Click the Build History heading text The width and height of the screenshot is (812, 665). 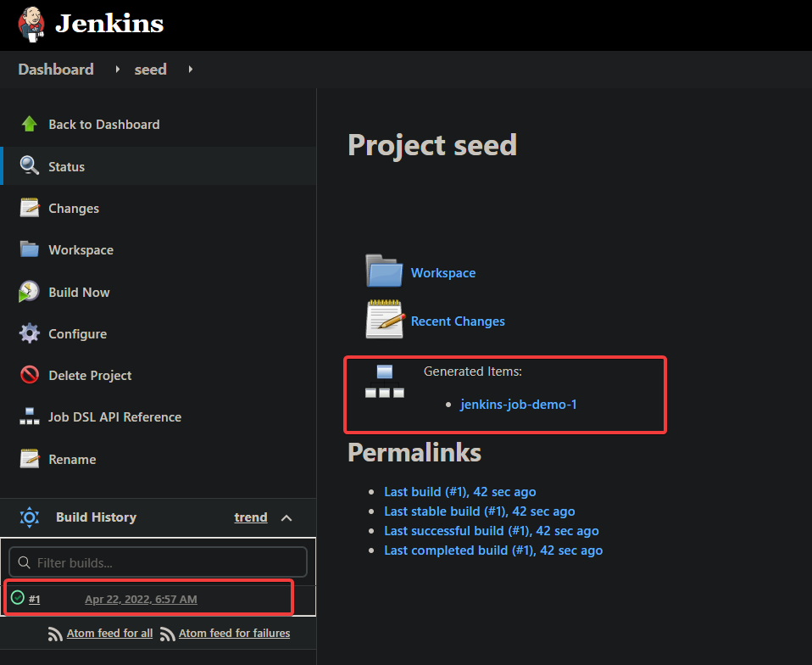(x=97, y=517)
